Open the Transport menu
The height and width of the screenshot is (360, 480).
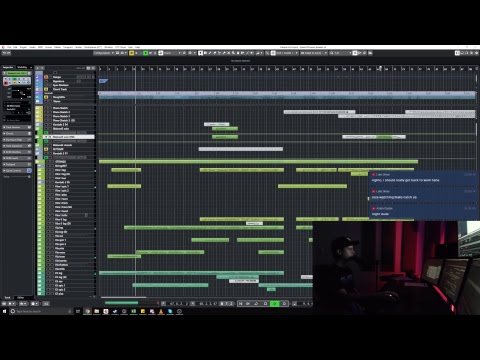[x=68, y=47]
